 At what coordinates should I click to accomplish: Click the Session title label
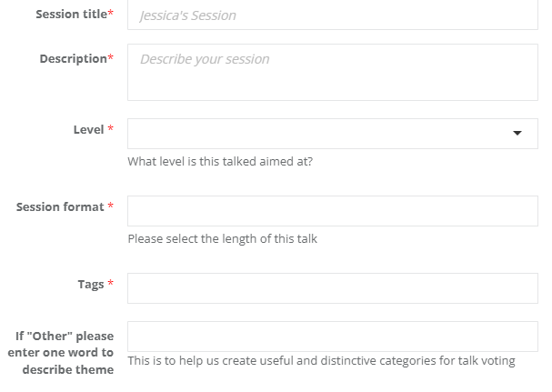(72, 14)
